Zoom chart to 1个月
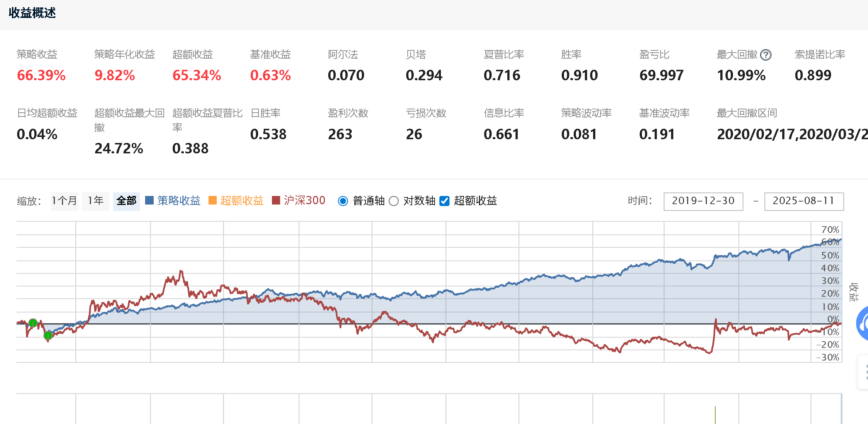This screenshot has height=424, width=868. [x=64, y=201]
